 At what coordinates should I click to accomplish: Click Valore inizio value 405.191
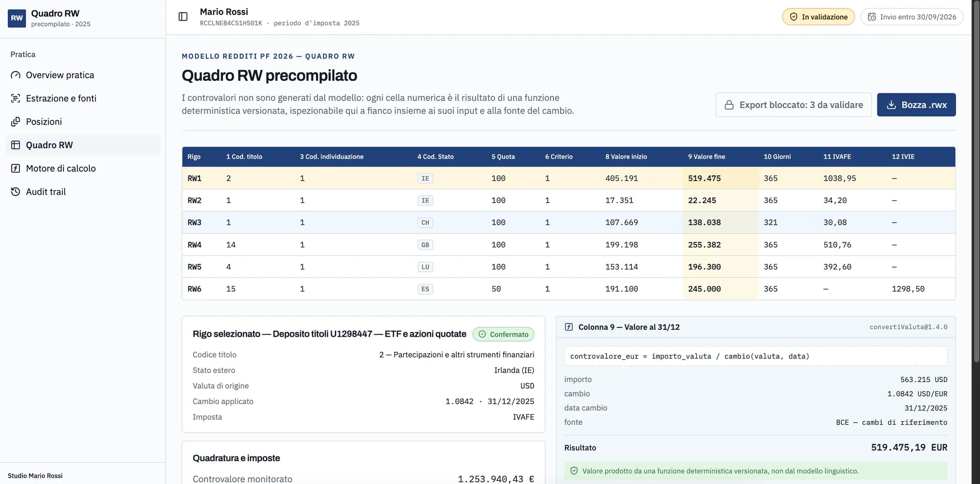click(621, 178)
